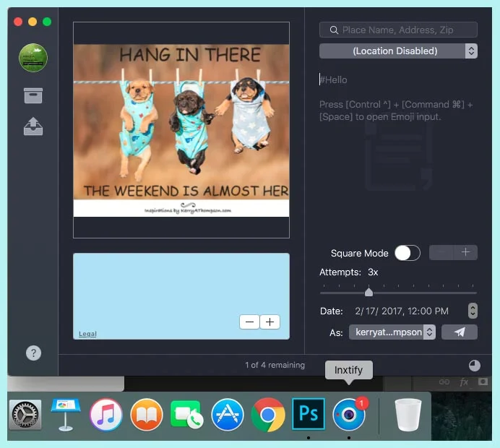Open App Store from the dock

coord(228,415)
